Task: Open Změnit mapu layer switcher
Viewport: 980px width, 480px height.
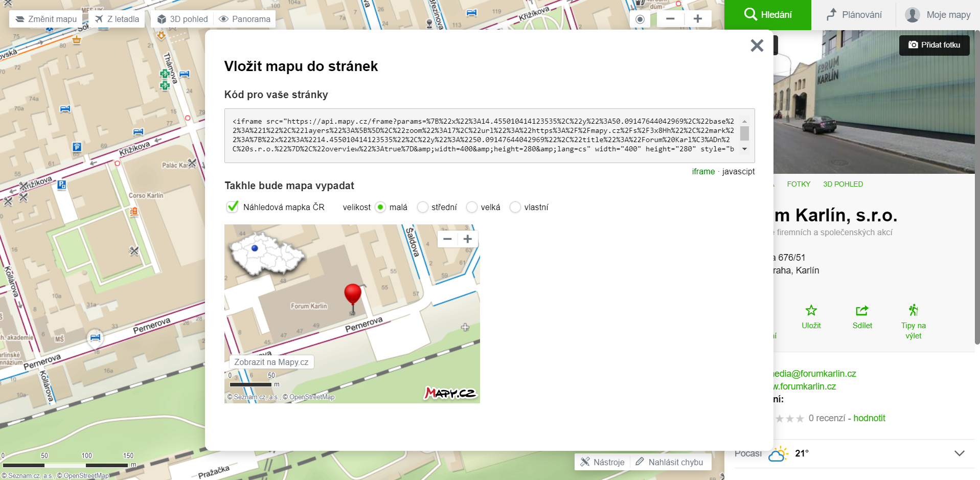Action: click(x=46, y=19)
